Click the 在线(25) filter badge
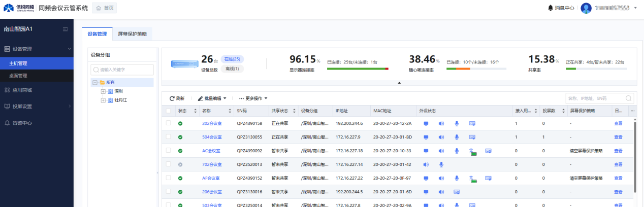 click(232, 59)
